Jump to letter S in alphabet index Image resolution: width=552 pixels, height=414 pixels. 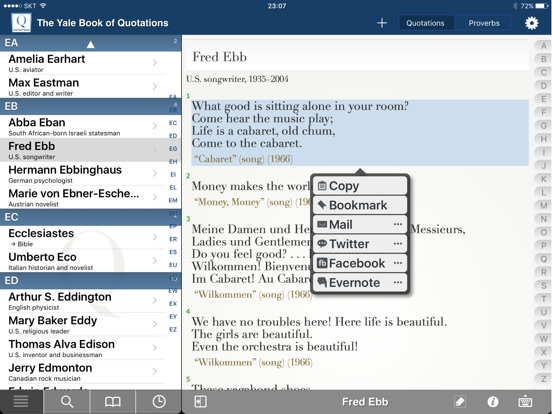544,286
